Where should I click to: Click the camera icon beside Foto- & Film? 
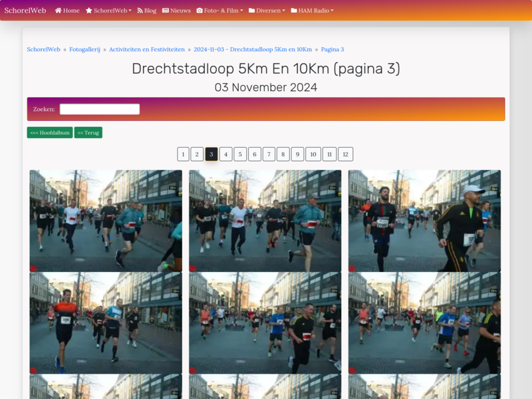coord(199,11)
